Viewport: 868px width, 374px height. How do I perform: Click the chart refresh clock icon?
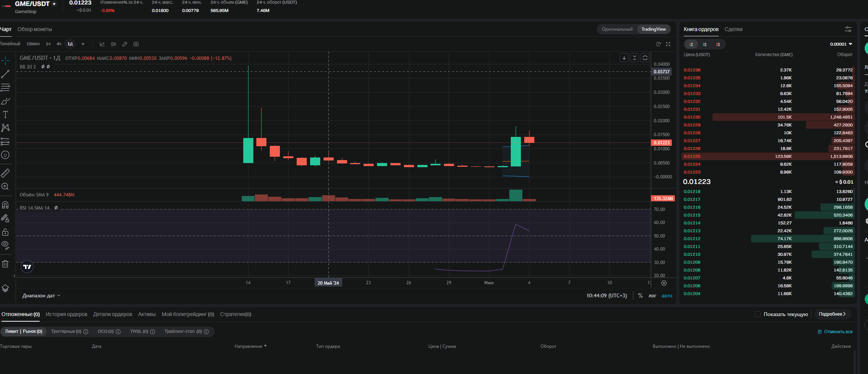658,44
